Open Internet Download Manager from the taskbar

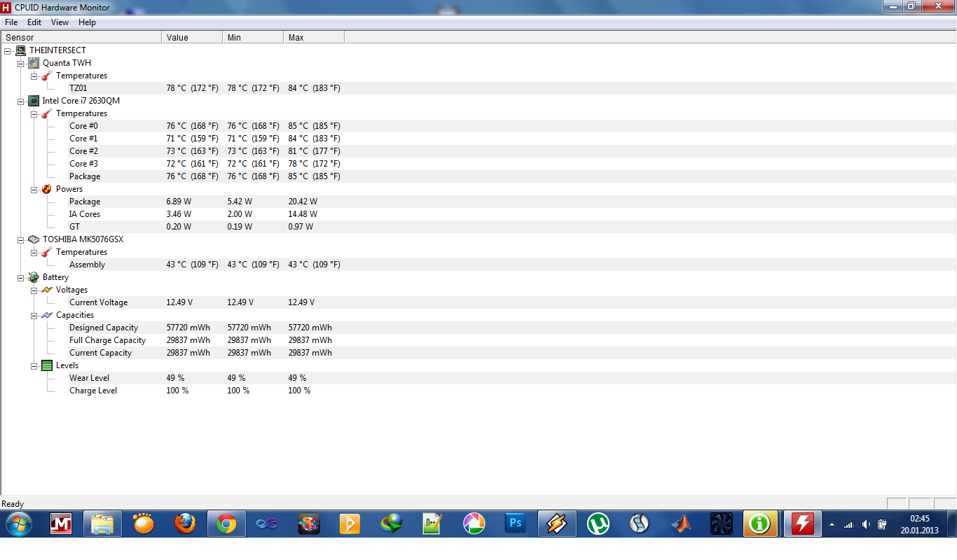pyautogui.click(x=392, y=524)
